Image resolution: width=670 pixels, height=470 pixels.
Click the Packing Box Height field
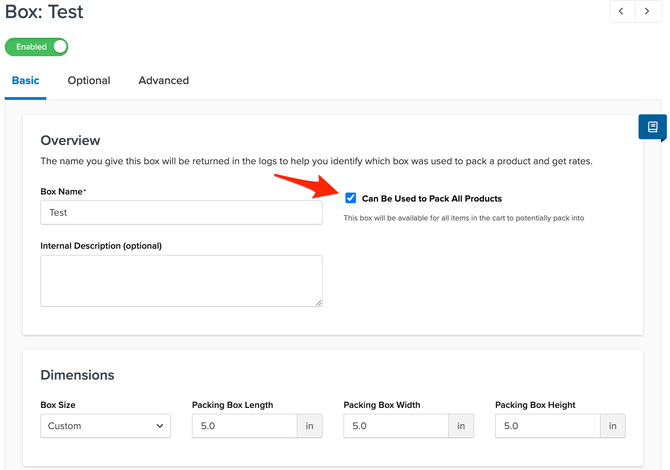548,426
